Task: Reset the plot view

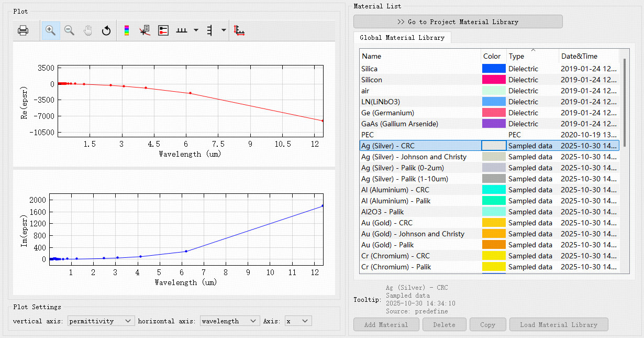Action: [x=106, y=31]
